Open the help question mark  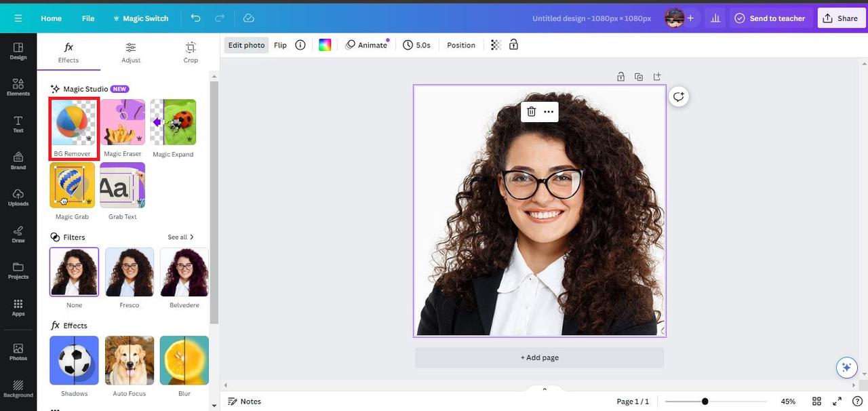point(856,402)
